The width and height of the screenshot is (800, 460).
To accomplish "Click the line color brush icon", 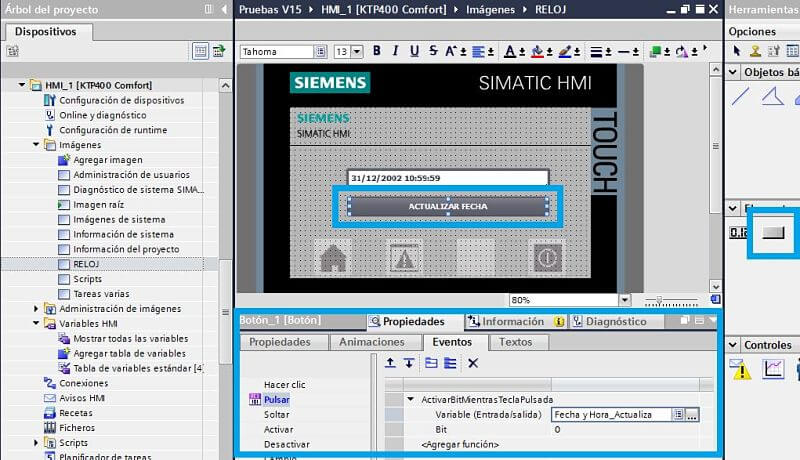I will point(565,52).
